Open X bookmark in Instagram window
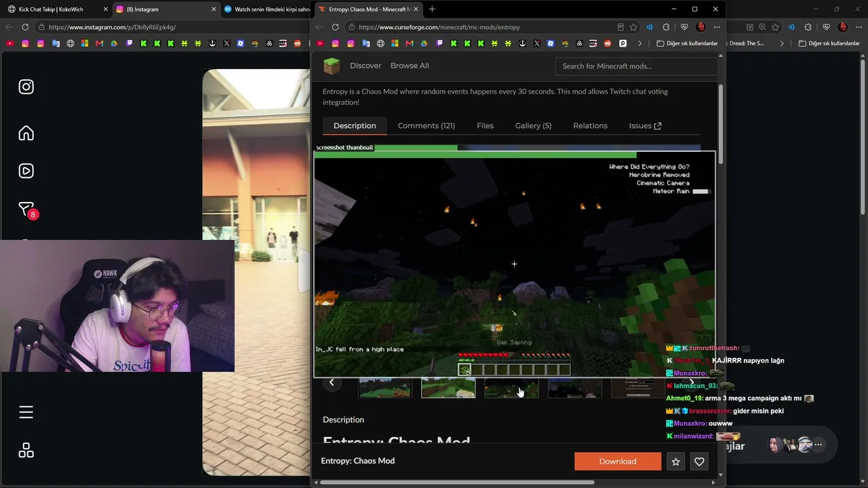The width and height of the screenshot is (868, 488). pyautogui.click(x=226, y=43)
